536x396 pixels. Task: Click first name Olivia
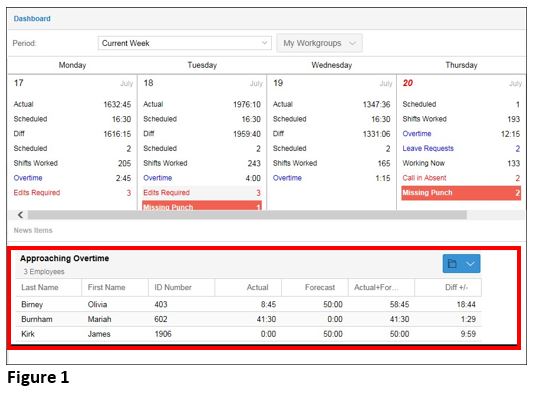pos(97,304)
